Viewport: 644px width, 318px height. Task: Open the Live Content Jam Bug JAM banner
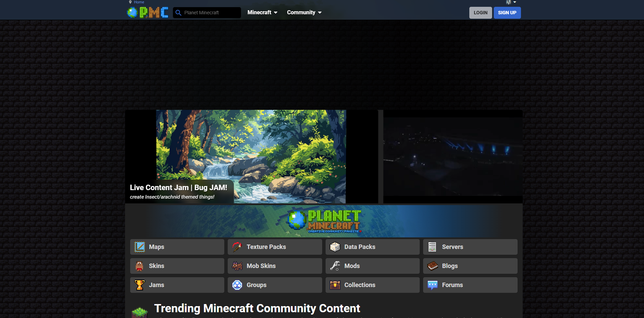[251, 156]
